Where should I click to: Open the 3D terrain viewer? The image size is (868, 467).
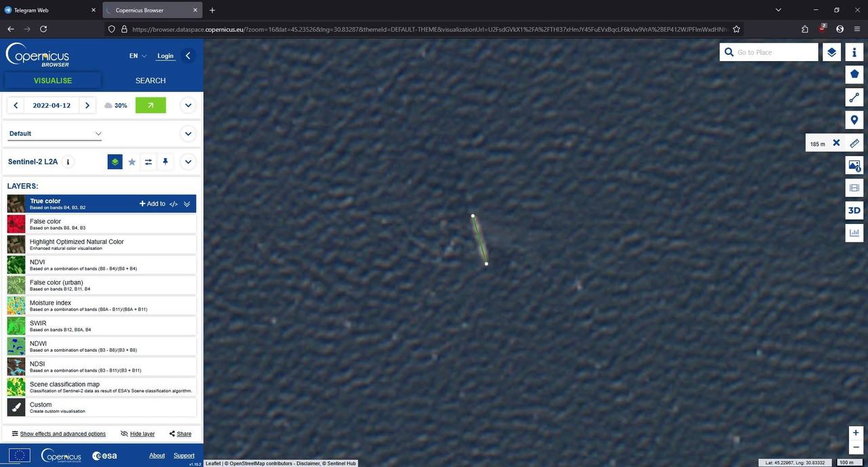tap(854, 210)
